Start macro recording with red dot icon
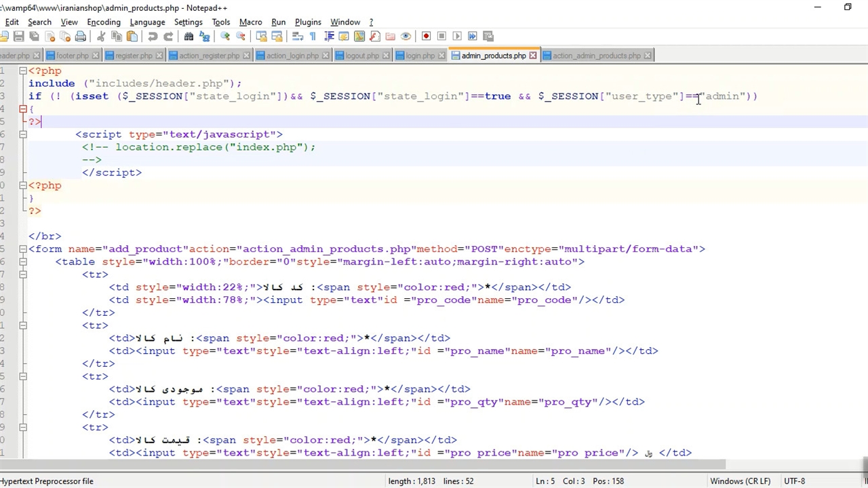The height and width of the screenshot is (488, 868). (x=426, y=36)
